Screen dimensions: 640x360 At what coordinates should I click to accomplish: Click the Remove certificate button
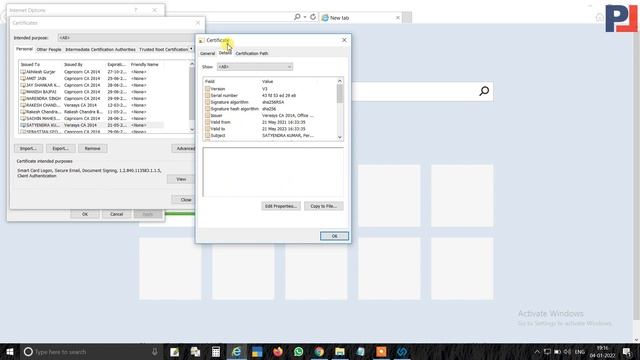pyautogui.click(x=93, y=149)
